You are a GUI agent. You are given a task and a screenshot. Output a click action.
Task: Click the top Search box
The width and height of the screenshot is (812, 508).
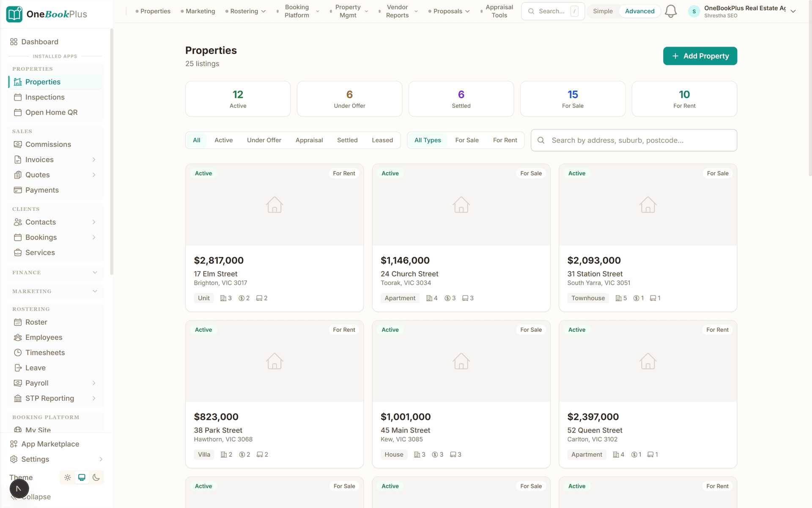tap(553, 11)
